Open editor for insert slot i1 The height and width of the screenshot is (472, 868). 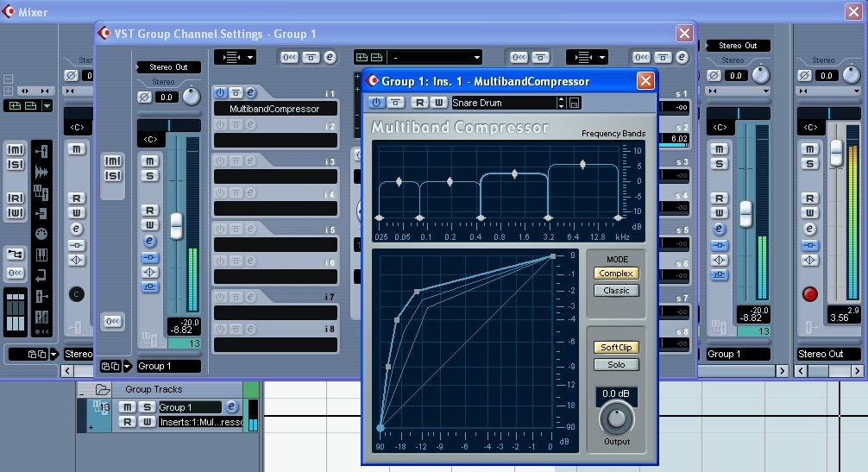pyautogui.click(x=251, y=93)
